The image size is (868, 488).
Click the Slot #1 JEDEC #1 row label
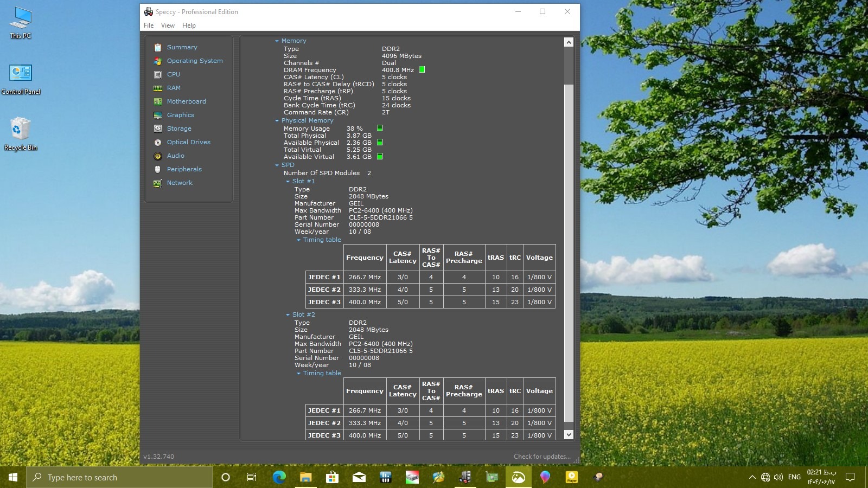coord(324,277)
